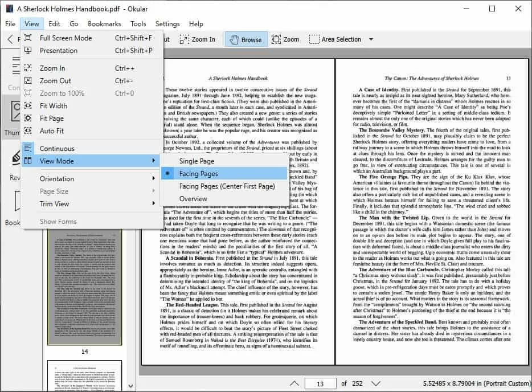Open the Bookmarks sidebar panel
Image resolution: width=532 pixels, height=392 pixels.
coord(13,208)
